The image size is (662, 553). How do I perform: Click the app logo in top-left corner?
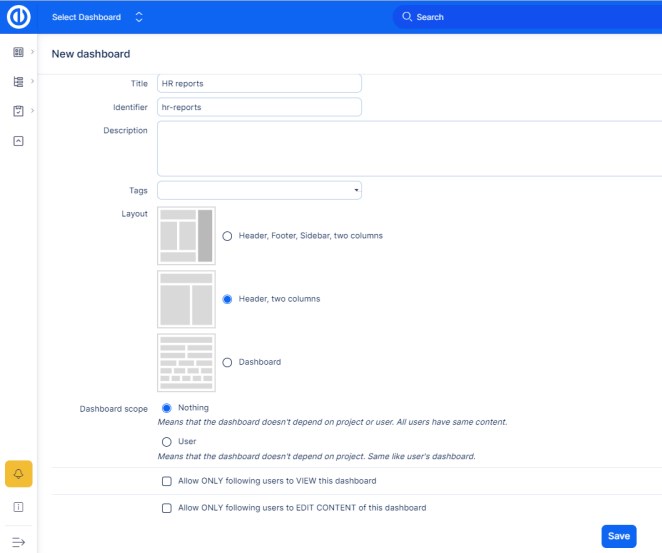point(18,17)
